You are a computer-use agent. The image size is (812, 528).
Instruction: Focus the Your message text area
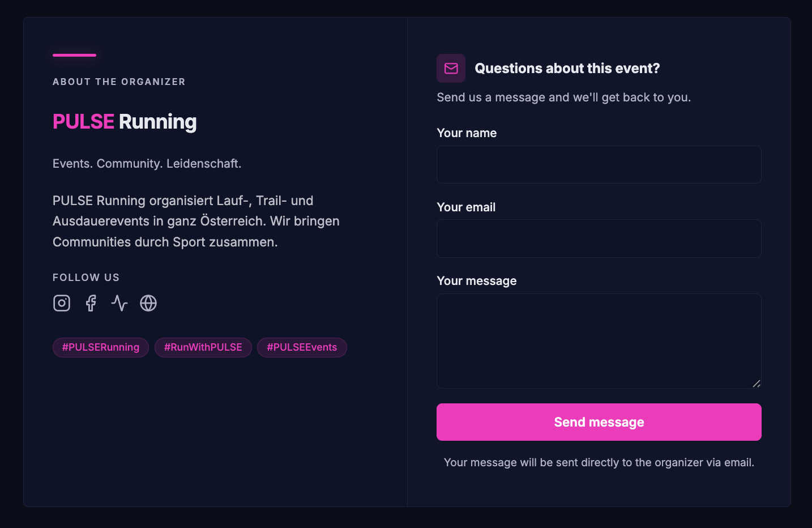pos(599,340)
